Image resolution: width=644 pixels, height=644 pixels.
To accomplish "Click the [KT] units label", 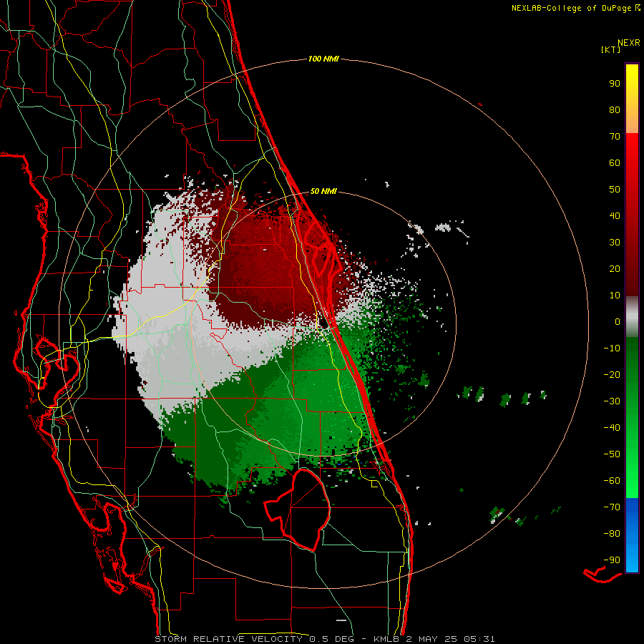I will point(610,49).
